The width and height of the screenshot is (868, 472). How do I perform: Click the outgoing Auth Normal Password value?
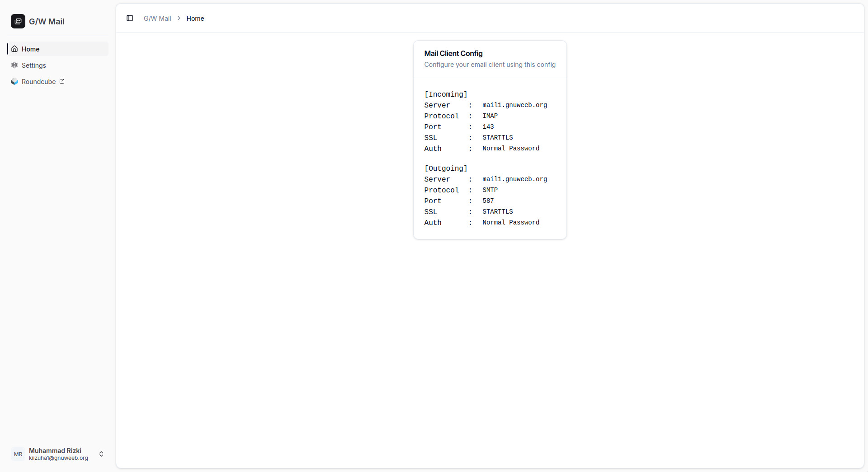tap(511, 222)
